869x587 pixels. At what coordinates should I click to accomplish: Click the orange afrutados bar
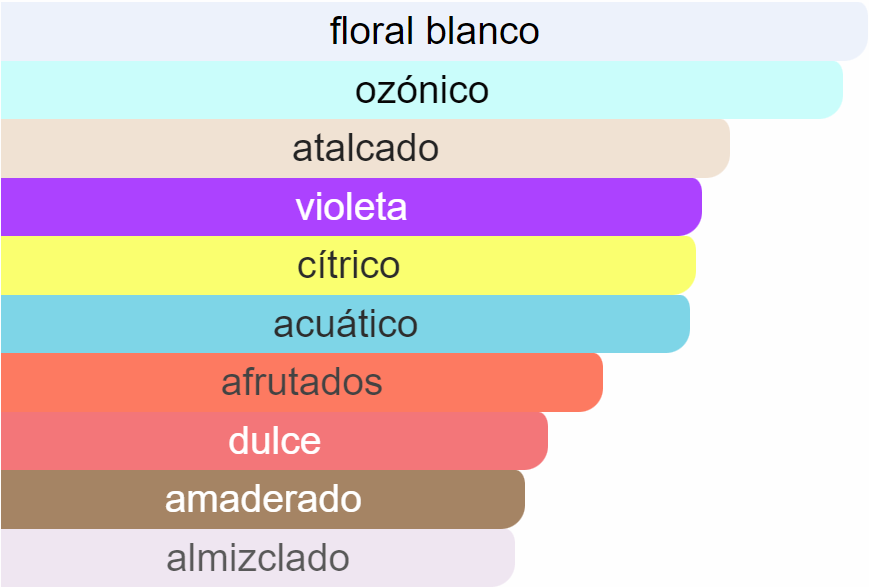point(302,382)
